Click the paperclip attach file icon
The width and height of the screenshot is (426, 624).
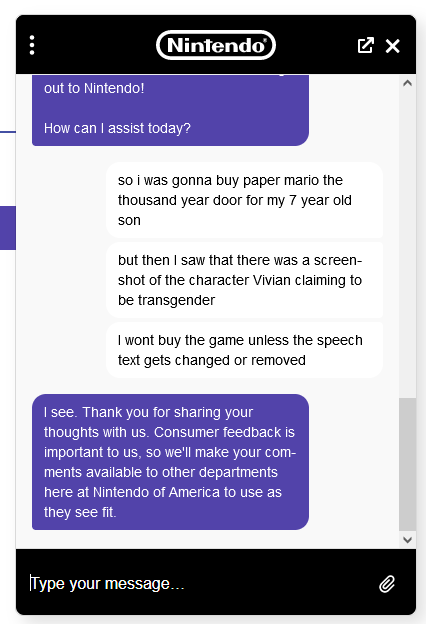pos(387,584)
